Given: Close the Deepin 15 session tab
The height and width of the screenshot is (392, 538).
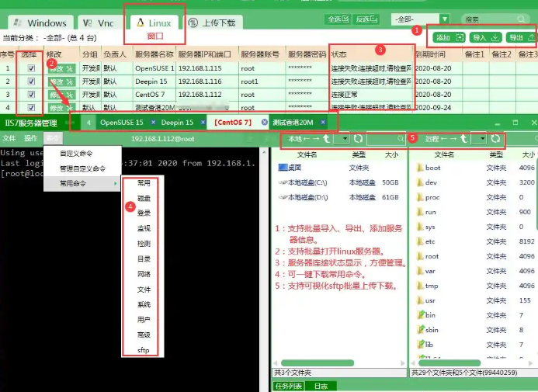Looking at the screenshot, I should [x=203, y=122].
